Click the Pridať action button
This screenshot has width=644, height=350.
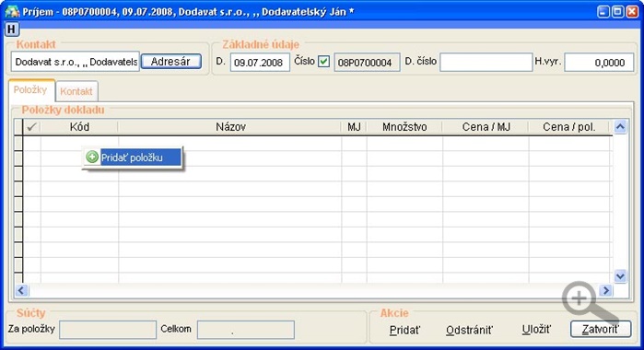point(405,330)
